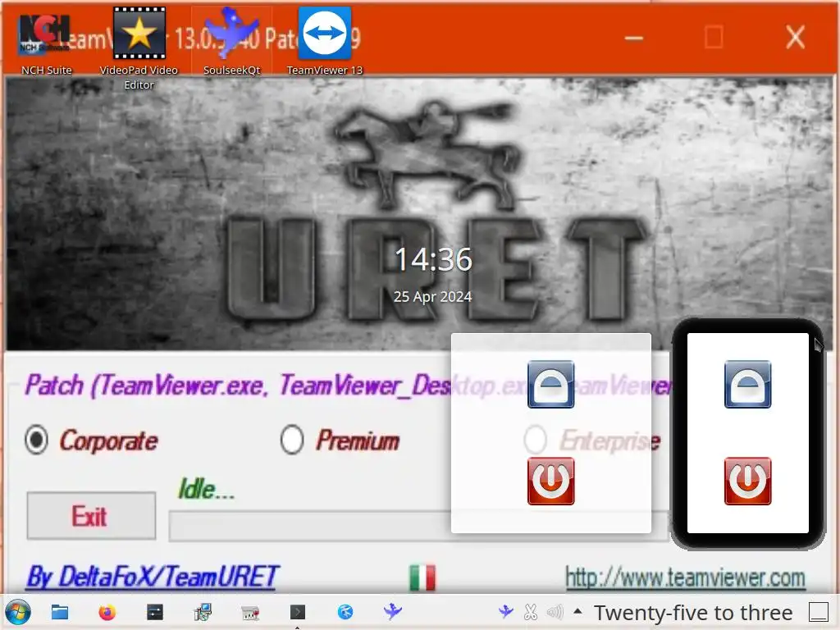Launch Firefox from the taskbar
Image resolution: width=840 pixels, height=630 pixels.
(107, 612)
